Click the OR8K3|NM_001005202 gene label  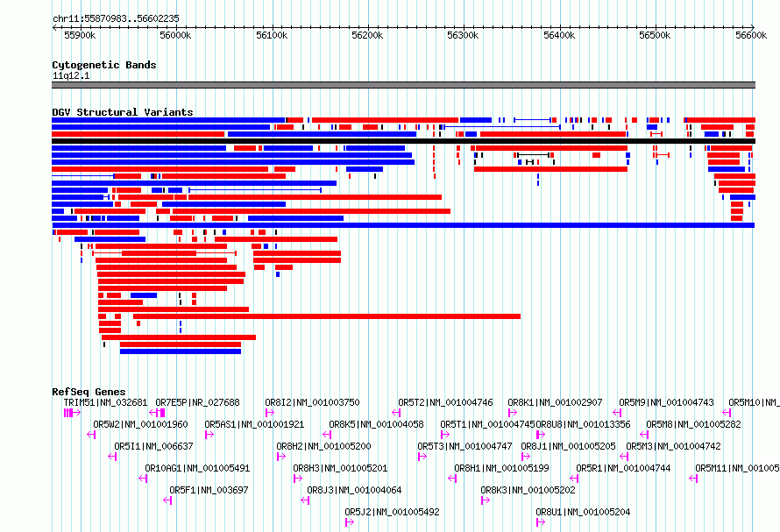528,490
